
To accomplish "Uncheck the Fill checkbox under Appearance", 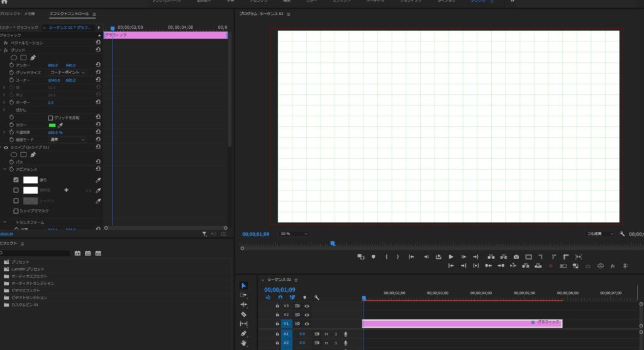I will pos(16,180).
